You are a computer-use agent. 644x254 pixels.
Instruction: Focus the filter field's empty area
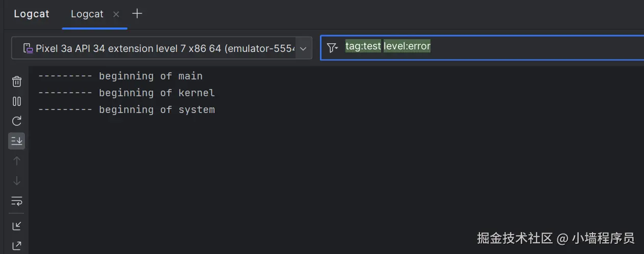(x=535, y=47)
